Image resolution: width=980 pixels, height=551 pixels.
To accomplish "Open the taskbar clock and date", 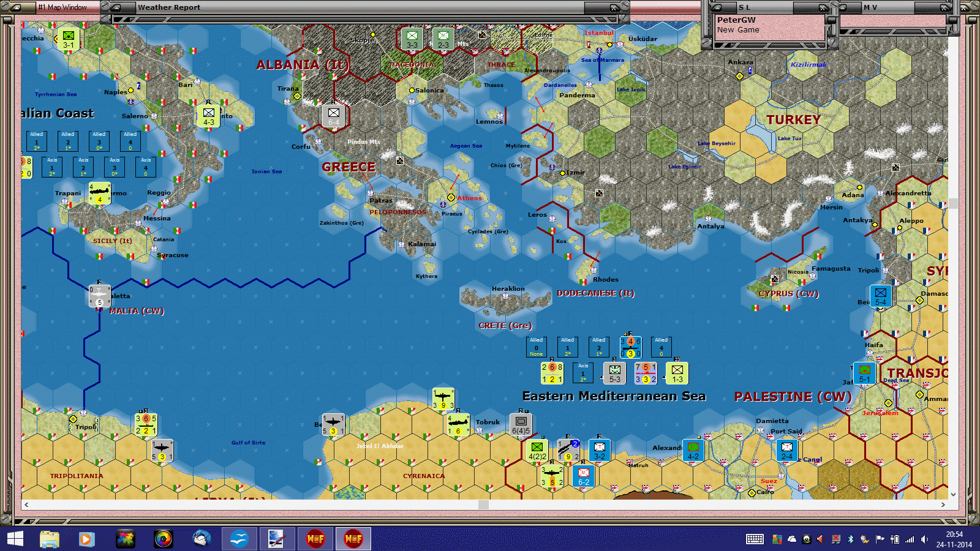I will (x=954, y=539).
